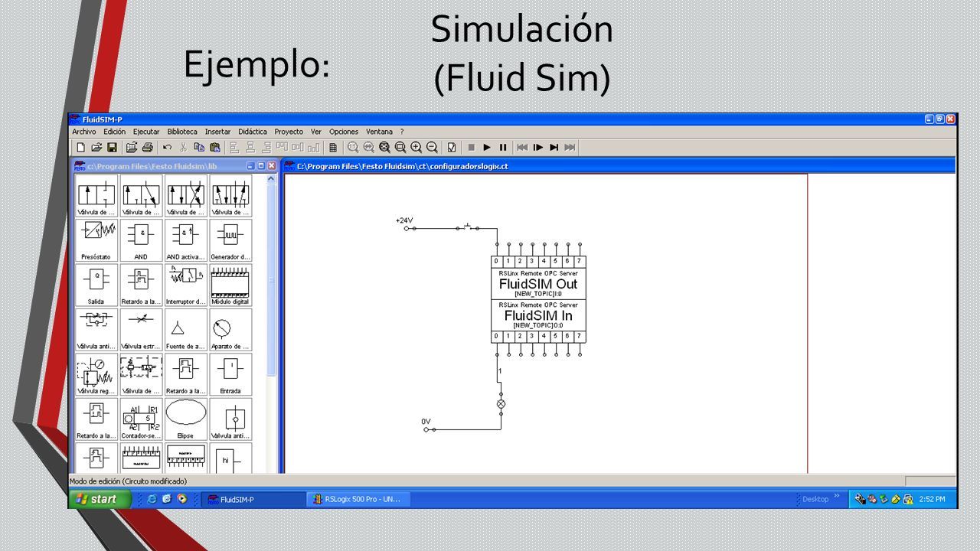Undo the last action via toolbar arrow
This screenshot has width=980, height=551.
(x=167, y=147)
